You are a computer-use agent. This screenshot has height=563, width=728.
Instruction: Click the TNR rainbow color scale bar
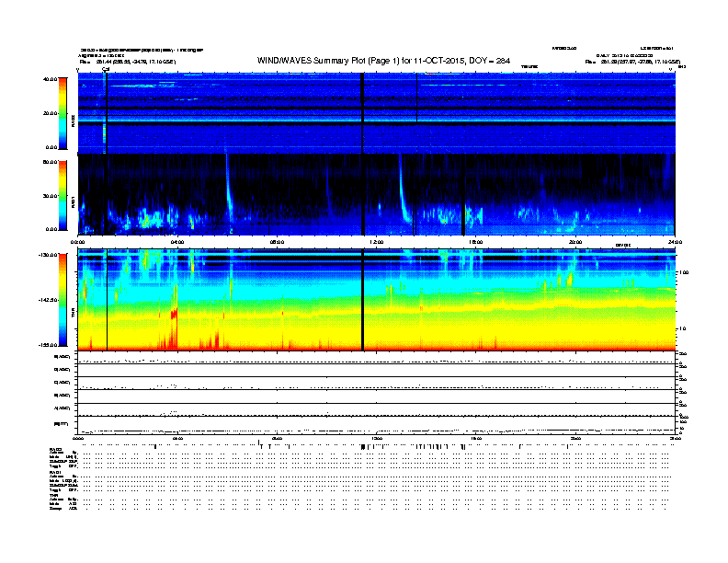(x=63, y=300)
